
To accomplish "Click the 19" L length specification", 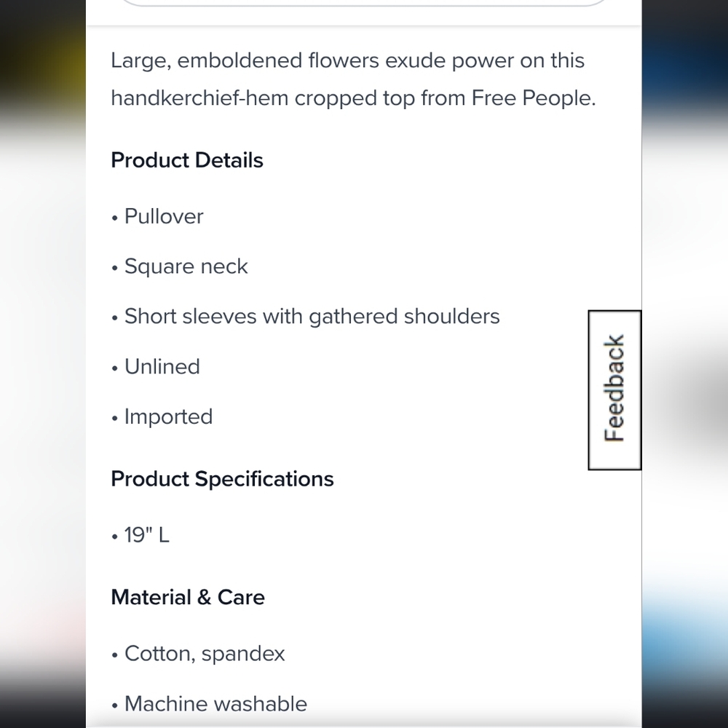I will click(146, 535).
